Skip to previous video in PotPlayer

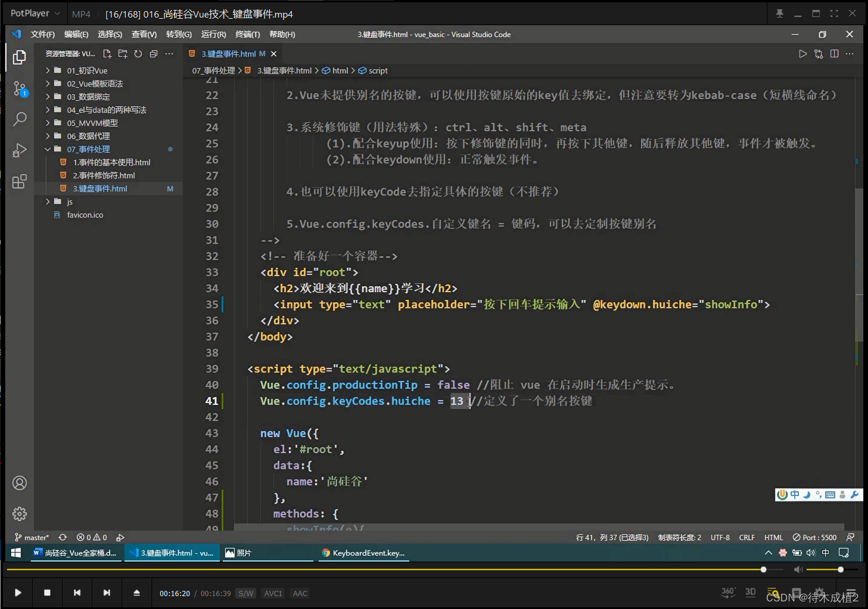77,593
